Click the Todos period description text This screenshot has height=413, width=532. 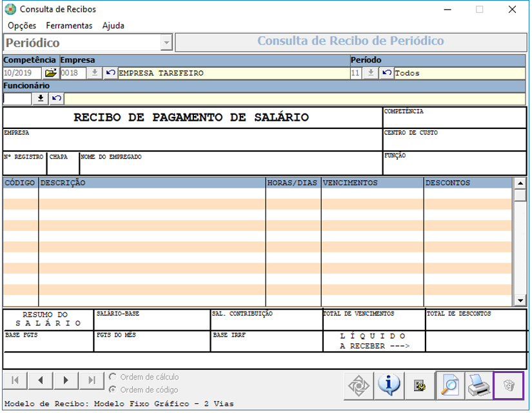coord(407,73)
